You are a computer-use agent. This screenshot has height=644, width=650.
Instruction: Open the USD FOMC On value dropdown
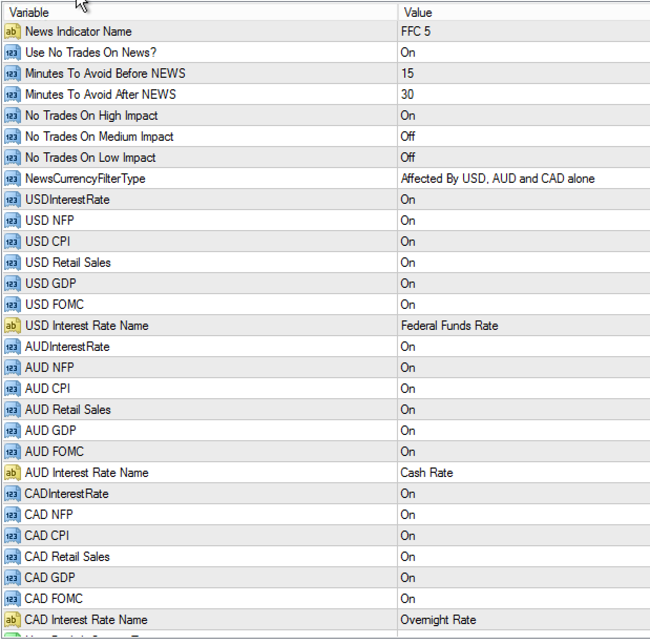coord(408,305)
